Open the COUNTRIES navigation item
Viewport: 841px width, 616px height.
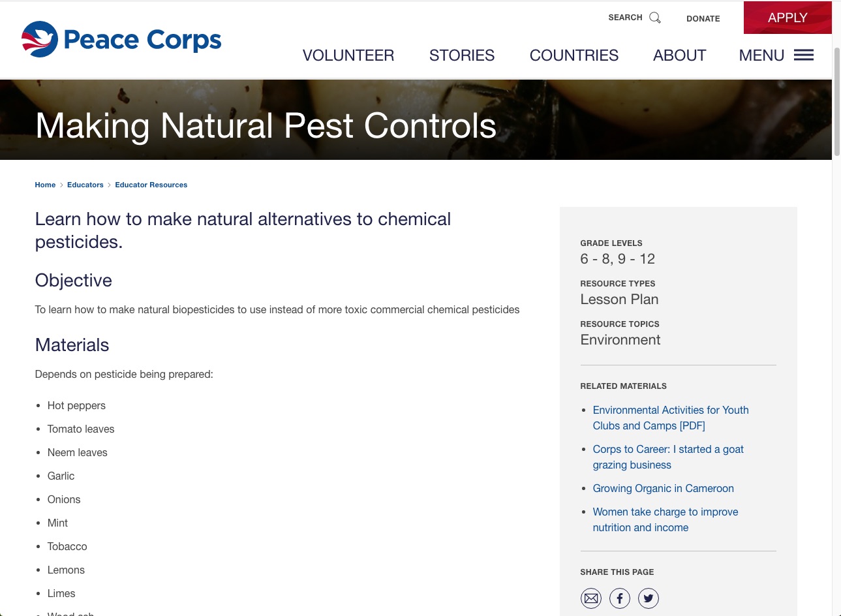click(x=574, y=55)
